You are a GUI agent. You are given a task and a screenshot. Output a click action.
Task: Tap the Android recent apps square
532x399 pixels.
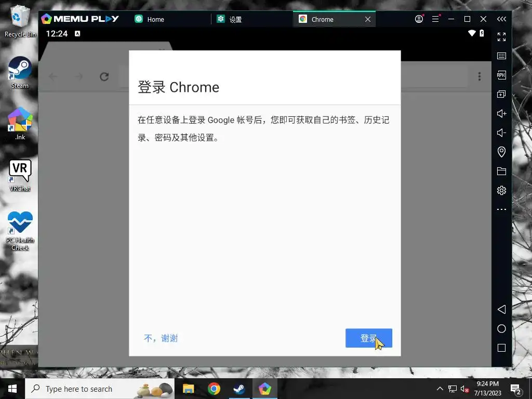(501, 348)
